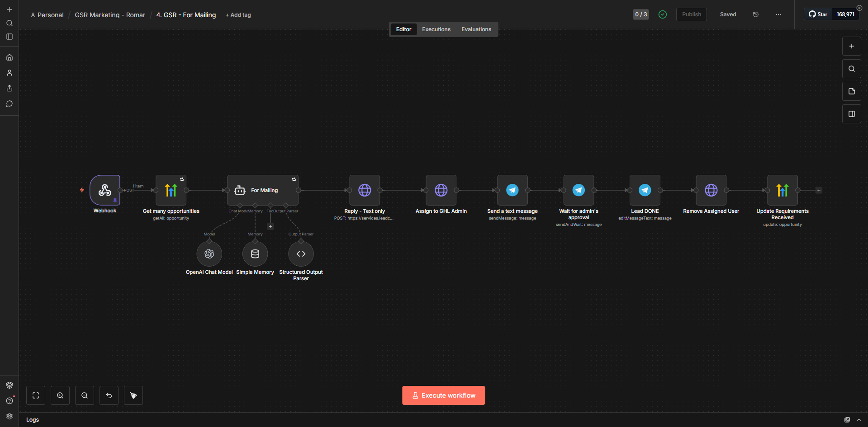Viewport: 868px width, 427px height.
Task: Click the Publish button
Action: point(692,14)
